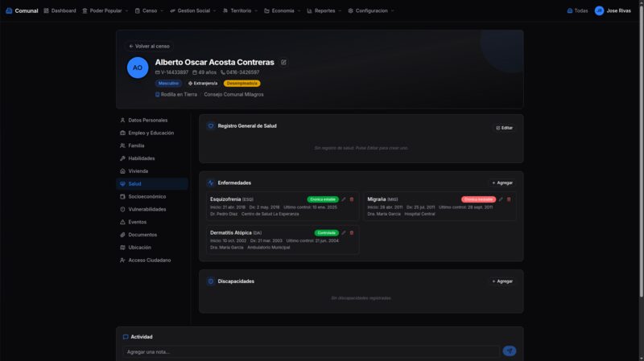
Task: Click the AO profile avatar
Action: 138,68
